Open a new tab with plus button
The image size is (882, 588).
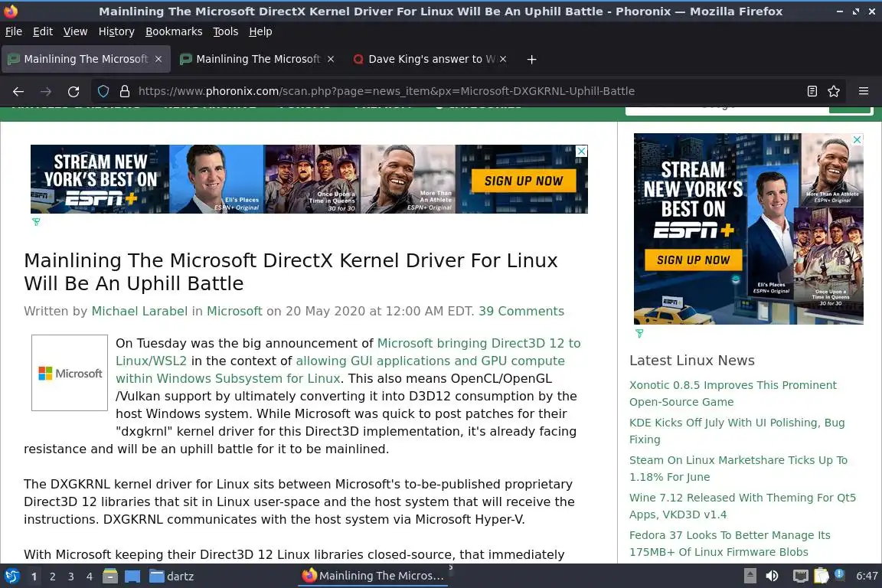(531, 59)
